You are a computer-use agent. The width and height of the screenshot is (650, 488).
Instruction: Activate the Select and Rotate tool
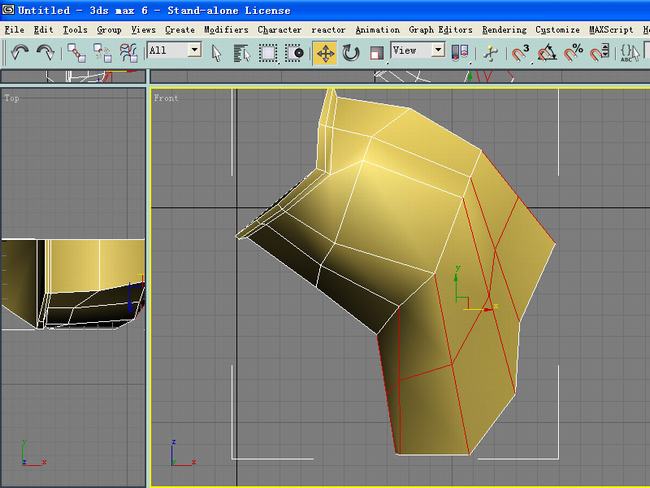[351, 53]
